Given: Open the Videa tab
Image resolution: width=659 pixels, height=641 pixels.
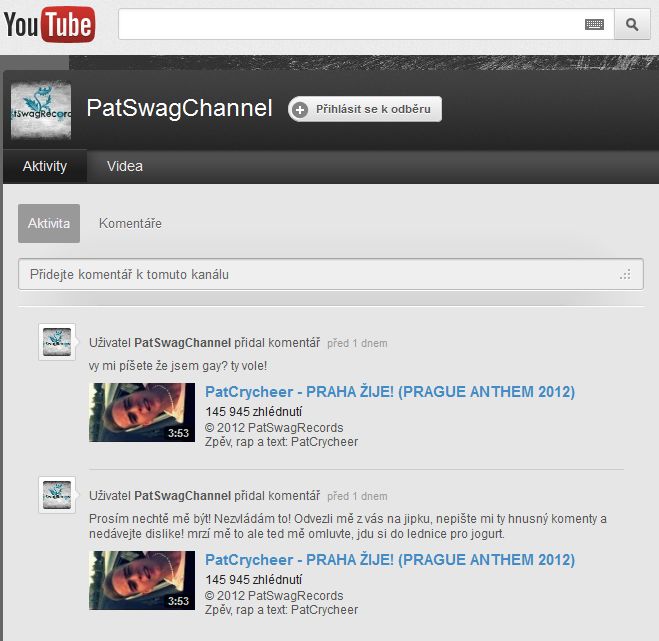Looking at the screenshot, I should click(125, 166).
